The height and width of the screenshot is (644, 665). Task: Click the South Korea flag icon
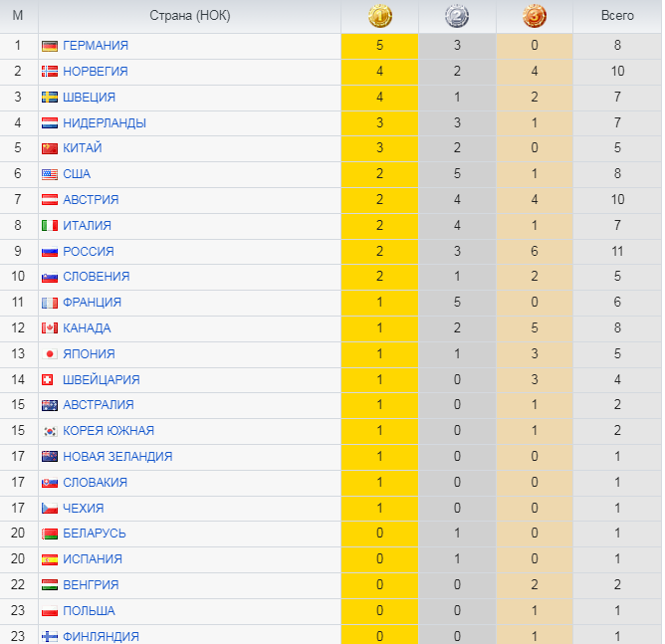pos(50,431)
